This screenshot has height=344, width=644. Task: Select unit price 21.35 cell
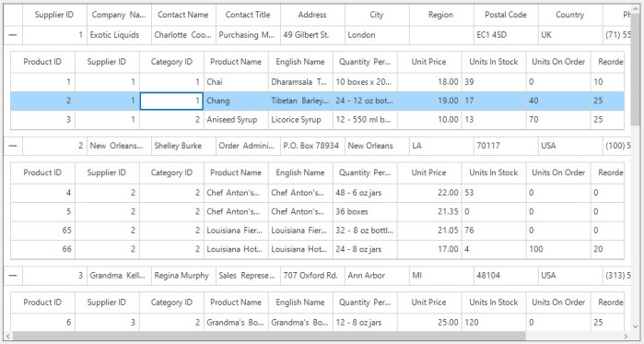point(429,212)
